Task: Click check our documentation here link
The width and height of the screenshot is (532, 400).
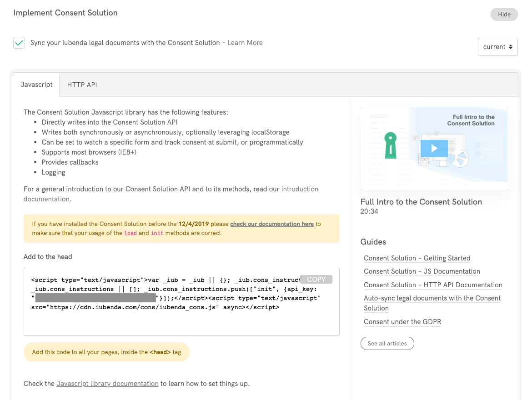Action: click(271, 224)
